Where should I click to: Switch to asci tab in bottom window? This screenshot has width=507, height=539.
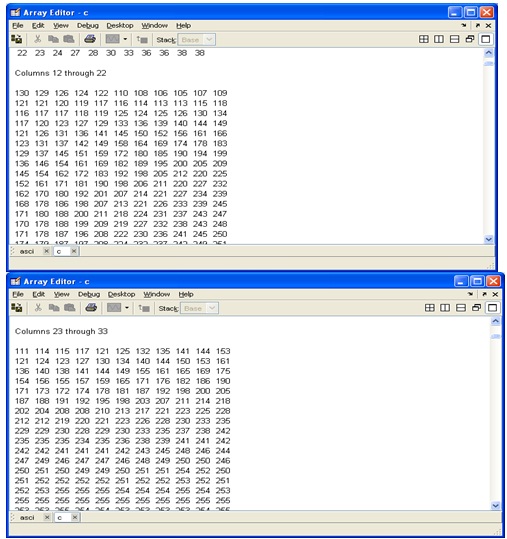click(x=27, y=518)
